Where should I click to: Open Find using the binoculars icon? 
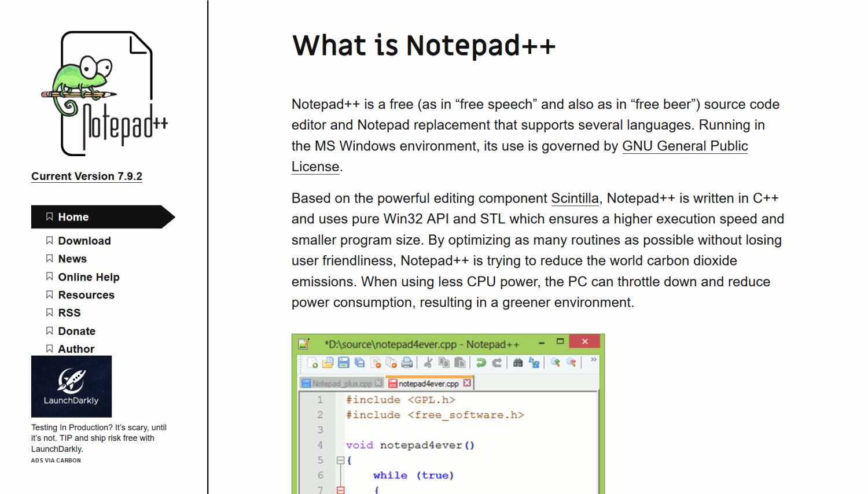coord(518,362)
